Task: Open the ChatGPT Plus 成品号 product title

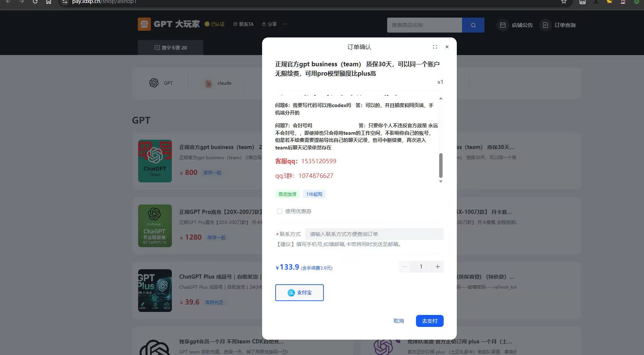Action: click(220, 277)
